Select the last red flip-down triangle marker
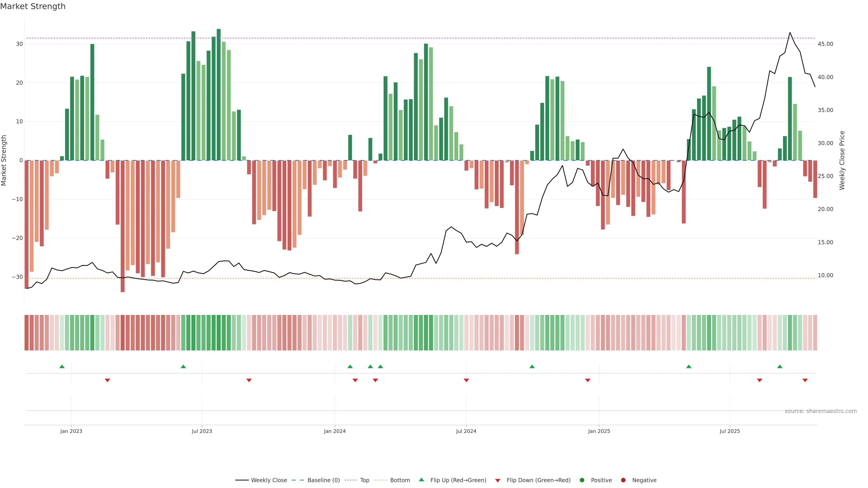The height and width of the screenshot is (488, 868). pos(805,380)
